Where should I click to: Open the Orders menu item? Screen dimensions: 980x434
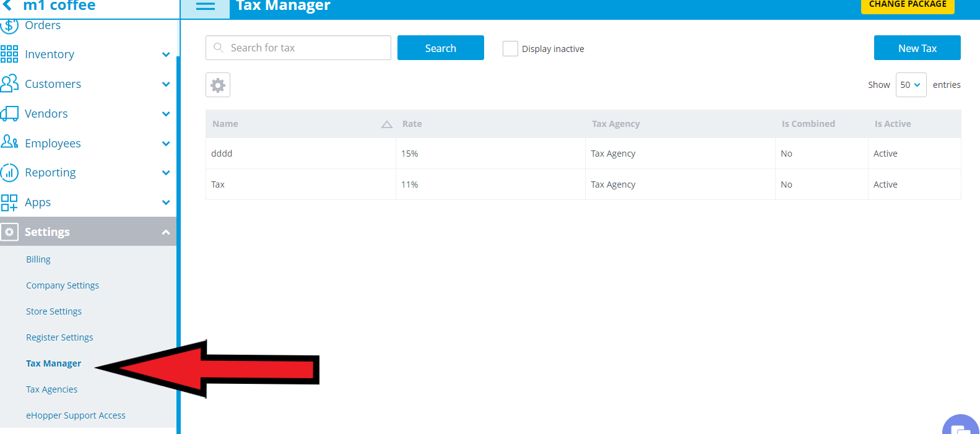pyautogui.click(x=43, y=25)
